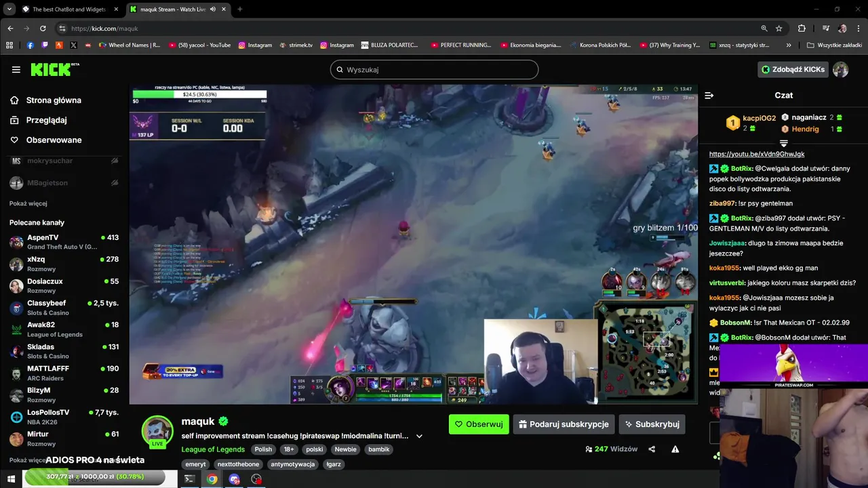Viewport: 868px width, 488px height.
Task: Mute the maquk Stream tab audio icon
Action: (x=213, y=9)
